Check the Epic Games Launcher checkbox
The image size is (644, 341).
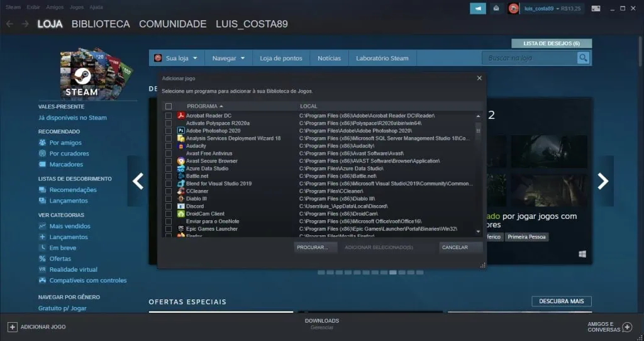pyautogui.click(x=169, y=229)
